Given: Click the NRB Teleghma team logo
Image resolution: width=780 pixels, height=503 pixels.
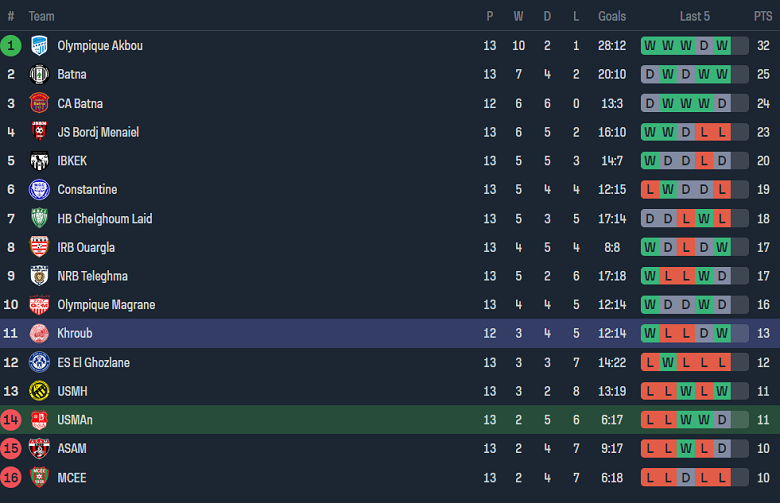Looking at the screenshot, I should pos(40,276).
